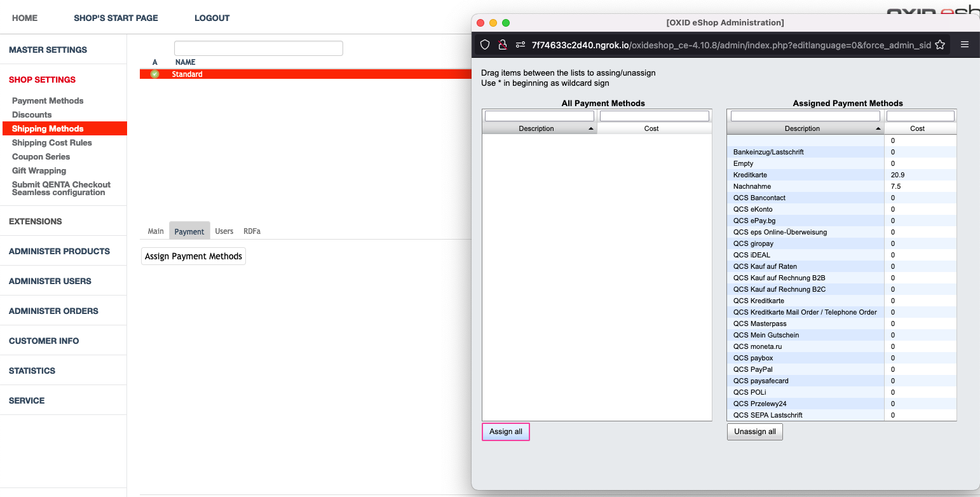Expand CUSTOMER INFO section
The height and width of the screenshot is (497, 980).
point(44,341)
